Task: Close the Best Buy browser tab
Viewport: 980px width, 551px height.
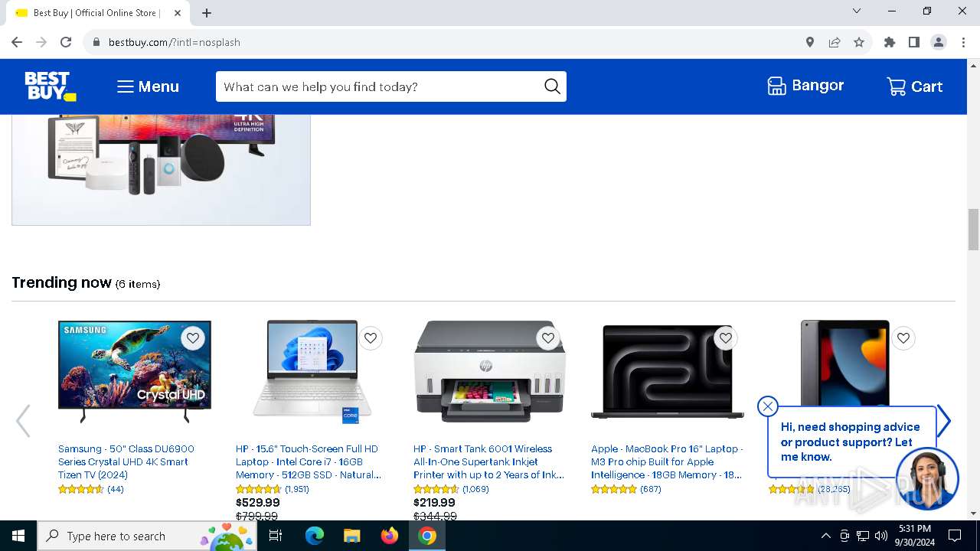Action: coord(178,13)
